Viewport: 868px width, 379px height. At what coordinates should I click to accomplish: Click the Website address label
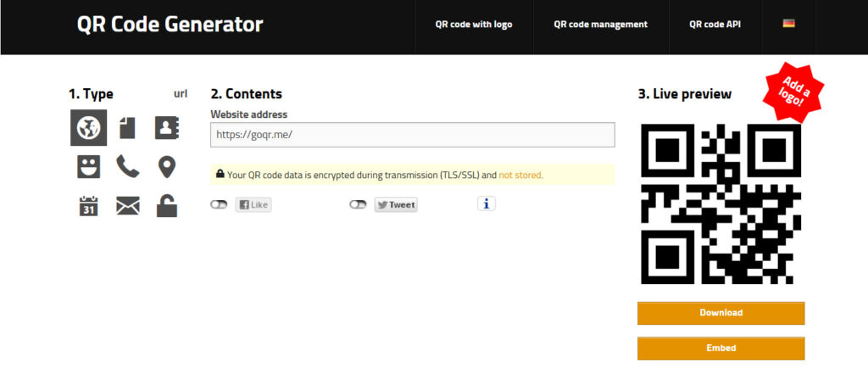(249, 114)
